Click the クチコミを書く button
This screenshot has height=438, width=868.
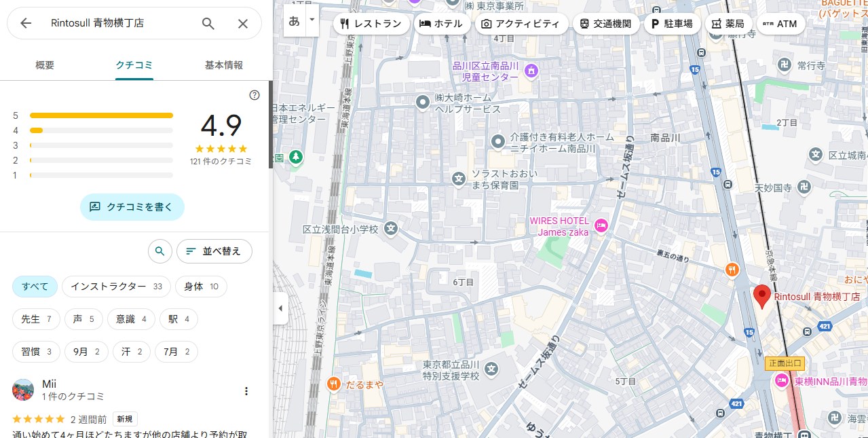point(132,207)
